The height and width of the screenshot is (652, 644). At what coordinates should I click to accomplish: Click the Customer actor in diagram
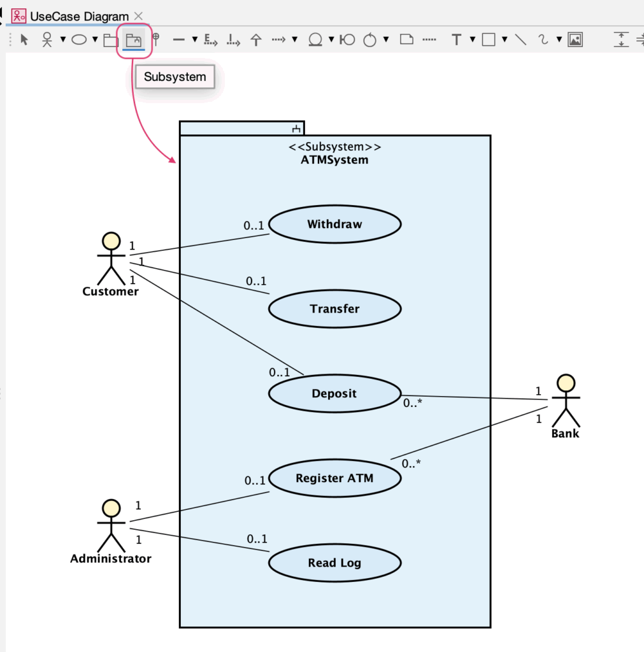tap(111, 261)
